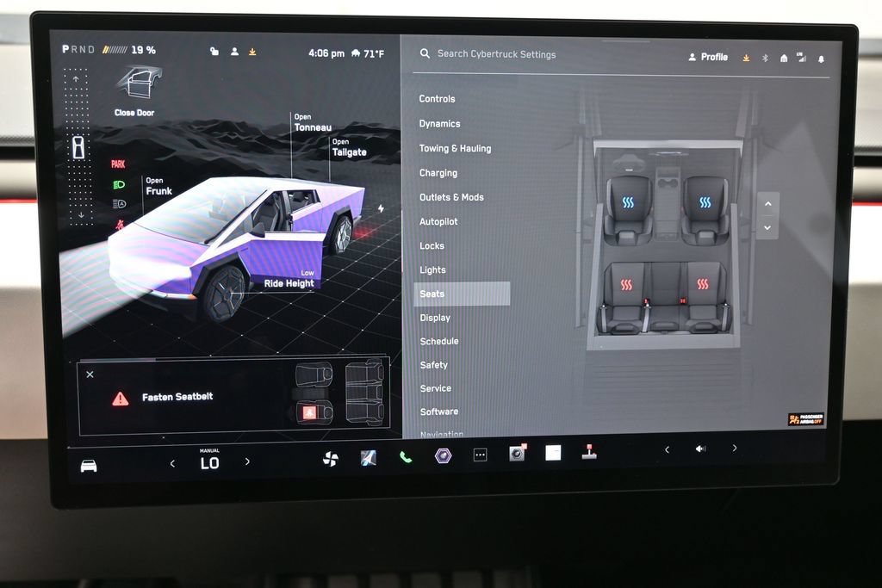Lower volume with left chevron
The width and height of the screenshot is (882, 588).
click(668, 449)
